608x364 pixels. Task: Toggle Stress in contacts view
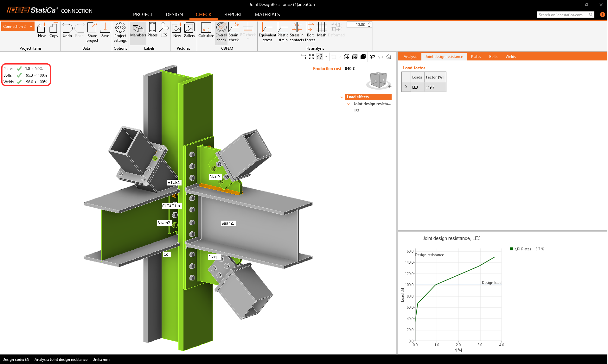(297, 32)
